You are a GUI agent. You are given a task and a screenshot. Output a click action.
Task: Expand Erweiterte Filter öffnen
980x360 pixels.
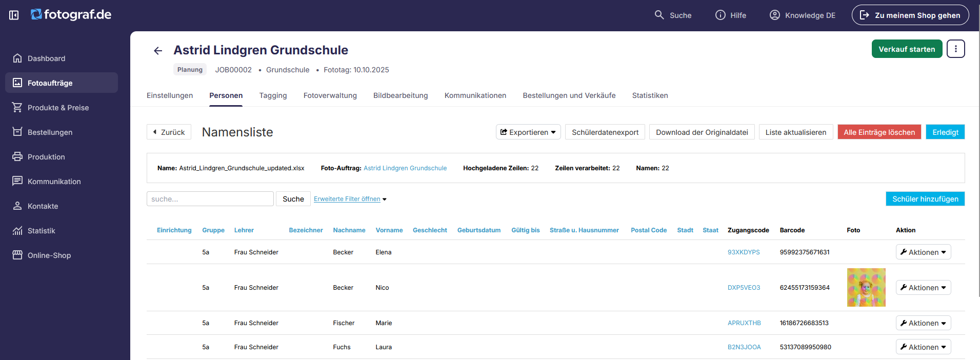[350, 199]
